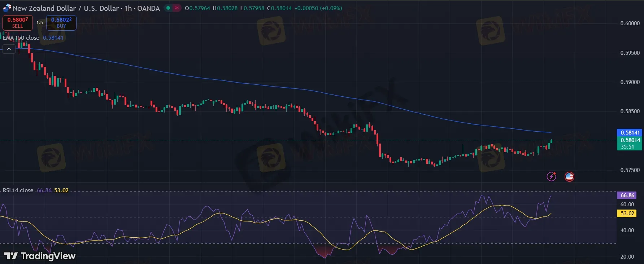
Task: Click the RSI moving average legend value 53.02
Action: [x=61, y=190]
